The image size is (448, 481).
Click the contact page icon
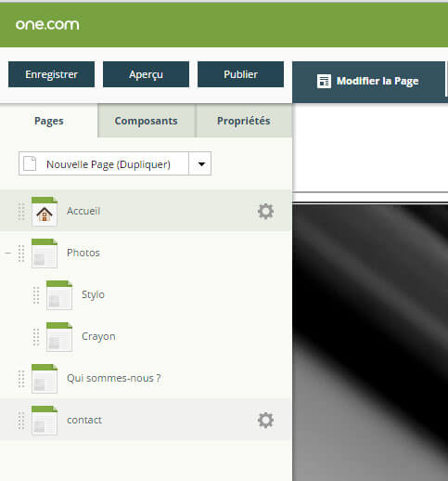coord(45,421)
